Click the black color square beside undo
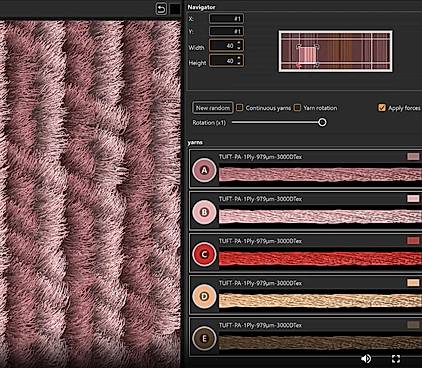This screenshot has width=422, height=368. tap(175, 9)
